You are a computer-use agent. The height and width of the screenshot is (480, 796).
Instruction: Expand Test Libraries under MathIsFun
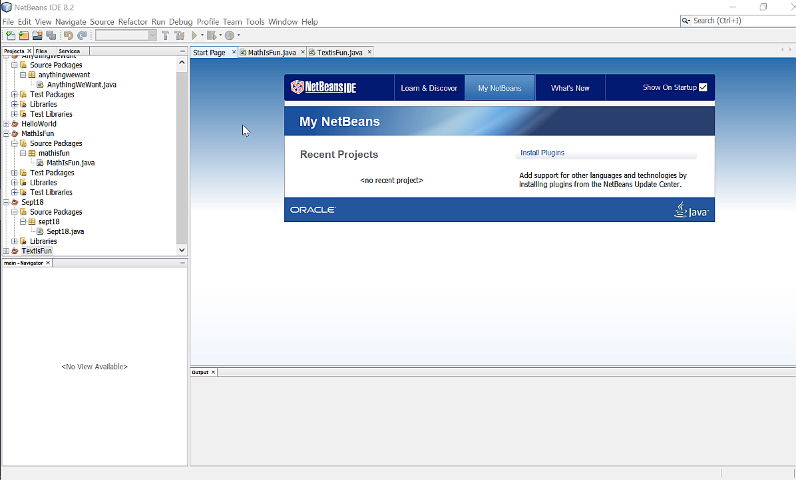[15, 192]
